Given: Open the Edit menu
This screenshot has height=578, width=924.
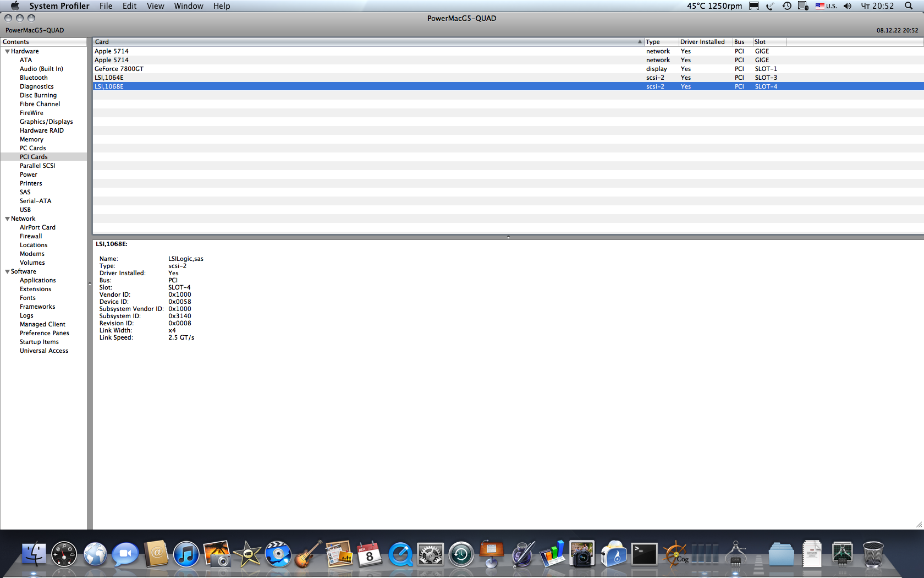Looking at the screenshot, I should point(129,6).
